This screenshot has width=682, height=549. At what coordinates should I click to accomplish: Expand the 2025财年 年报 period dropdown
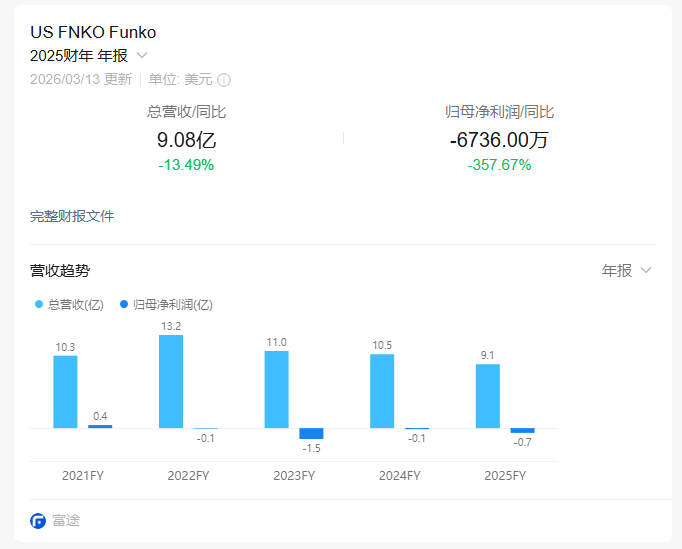tap(142, 56)
